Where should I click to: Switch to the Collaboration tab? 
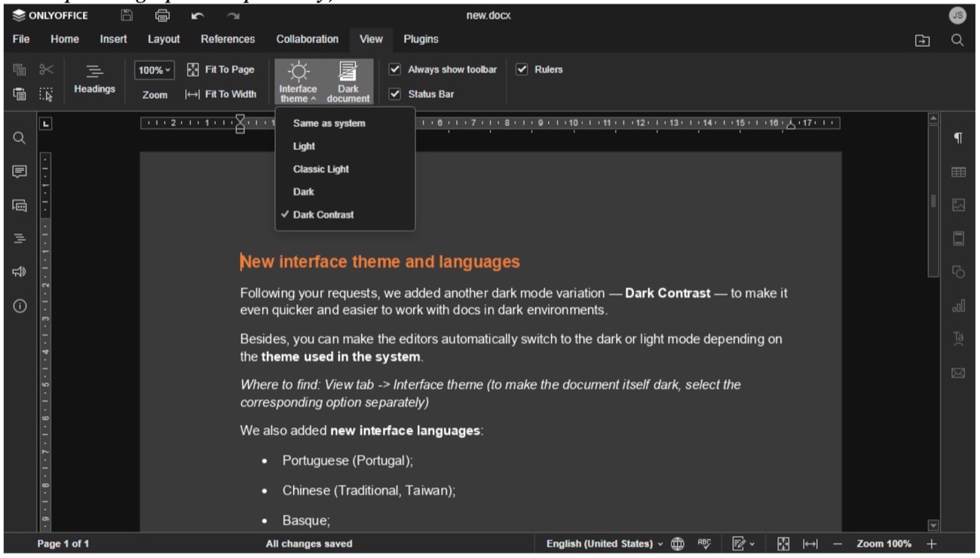pyautogui.click(x=307, y=39)
